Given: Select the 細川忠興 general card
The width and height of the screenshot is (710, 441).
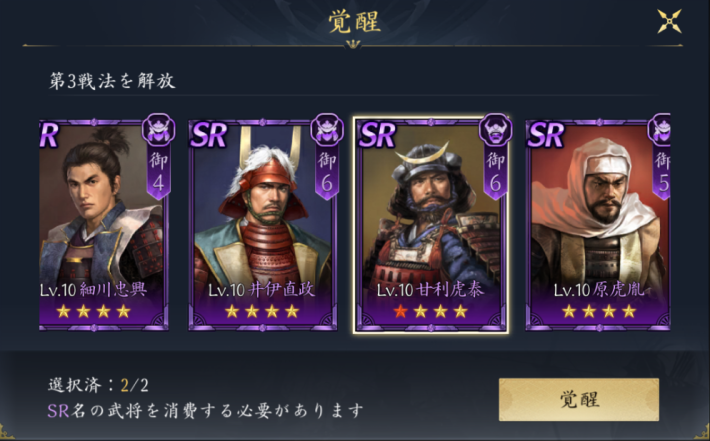Looking at the screenshot, I should pyautogui.click(x=104, y=225).
